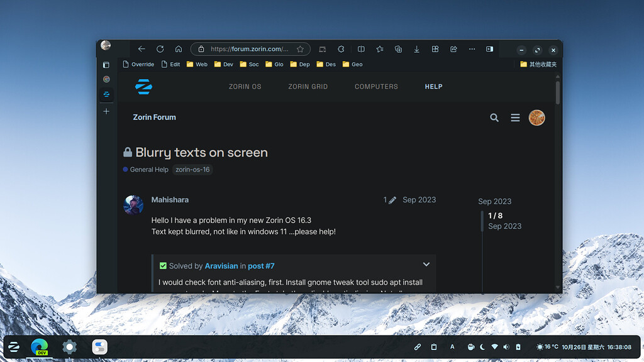Image resolution: width=644 pixels, height=362 pixels.
Task: Click the 1/8 topic timeline marker
Action: [x=496, y=215]
